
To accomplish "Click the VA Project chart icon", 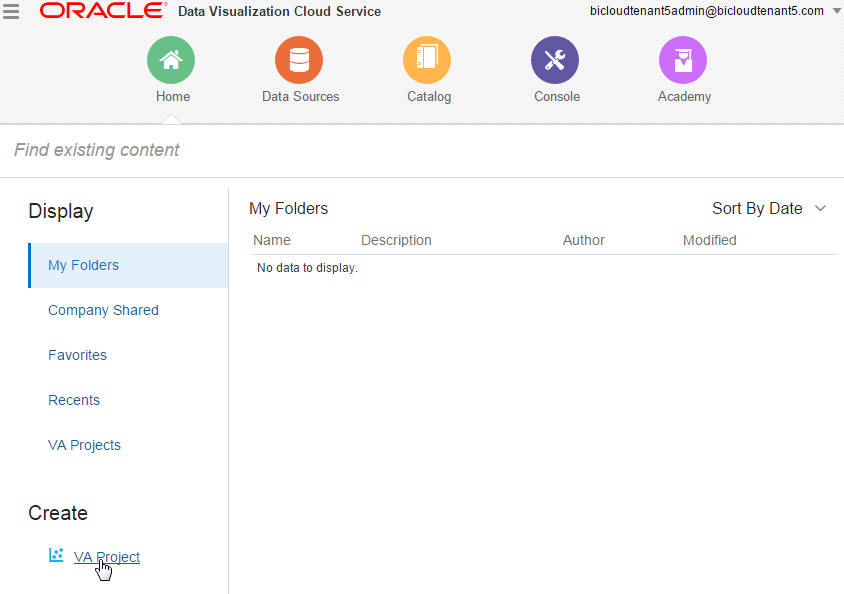I will pyautogui.click(x=56, y=555).
